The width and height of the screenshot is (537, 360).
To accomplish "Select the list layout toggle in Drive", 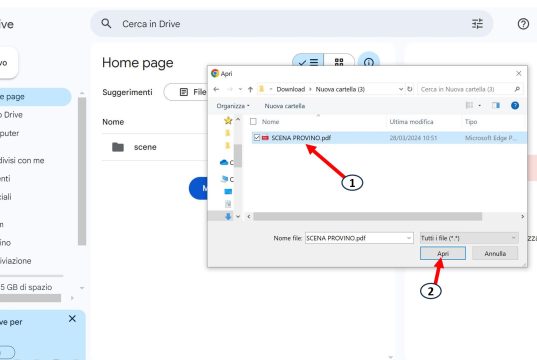I will pyautogui.click(x=308, y=62).
